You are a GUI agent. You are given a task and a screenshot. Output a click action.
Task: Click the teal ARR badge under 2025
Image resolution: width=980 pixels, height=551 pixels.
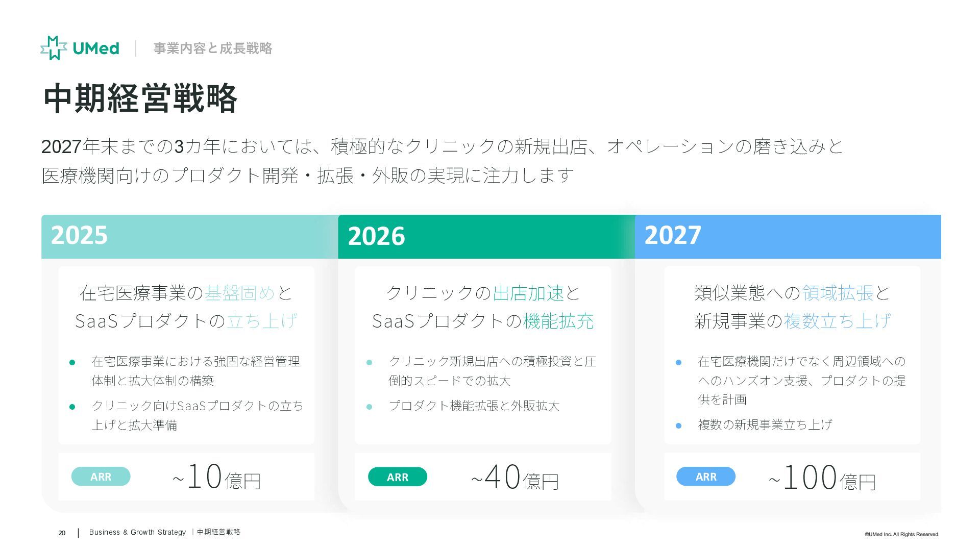[x=101, y=477]
